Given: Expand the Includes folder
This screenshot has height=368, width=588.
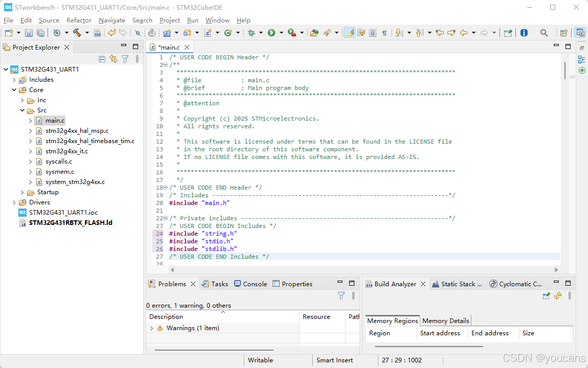Looking at the screenshot, I should 14,80.
